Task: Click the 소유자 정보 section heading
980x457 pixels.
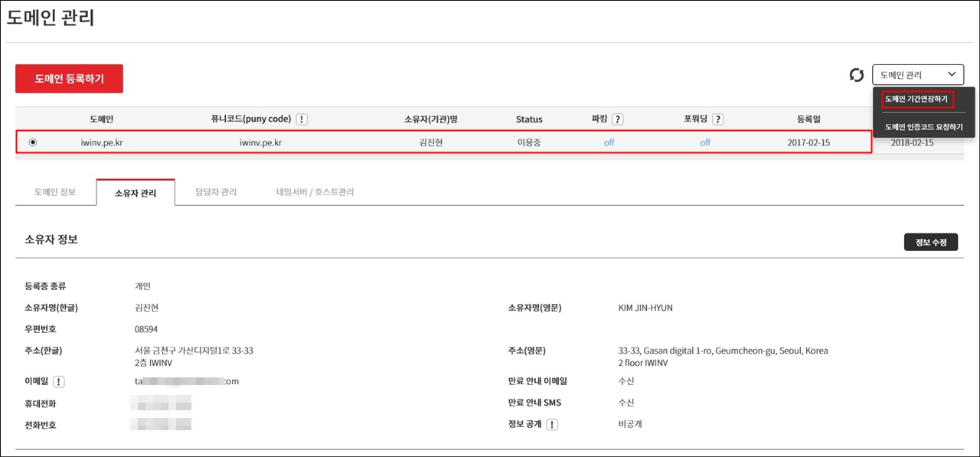Action: coord(51,240)
